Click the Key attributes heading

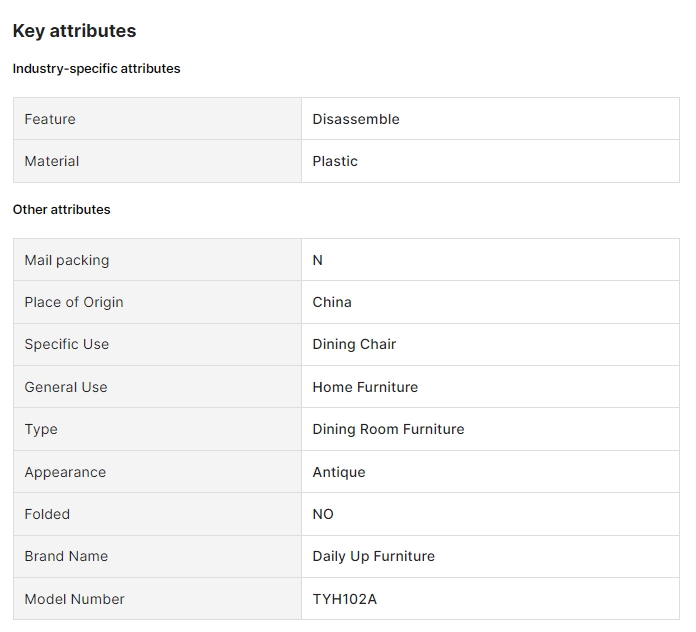74,31
